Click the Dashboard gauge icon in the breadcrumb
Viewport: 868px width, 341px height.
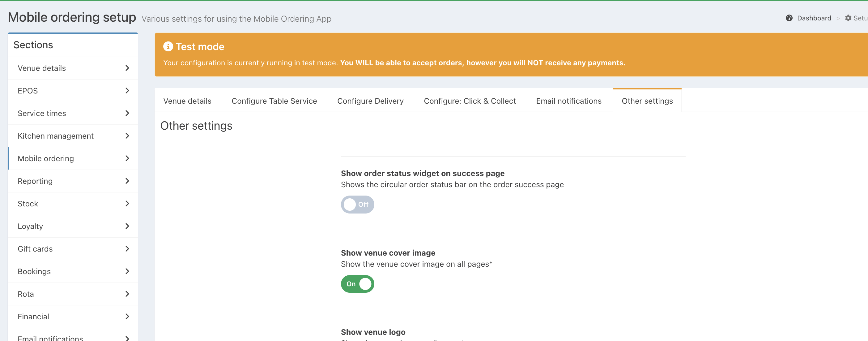789,18
